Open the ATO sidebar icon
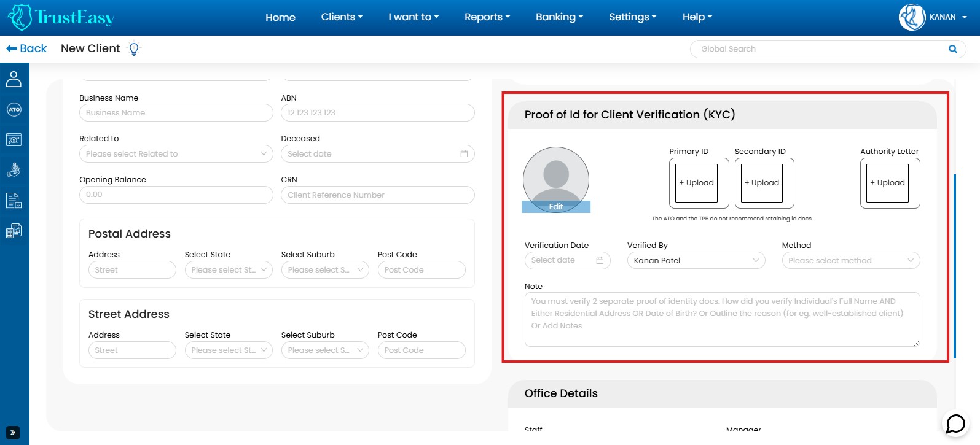The image size is (980, 445). click(14, 110)
